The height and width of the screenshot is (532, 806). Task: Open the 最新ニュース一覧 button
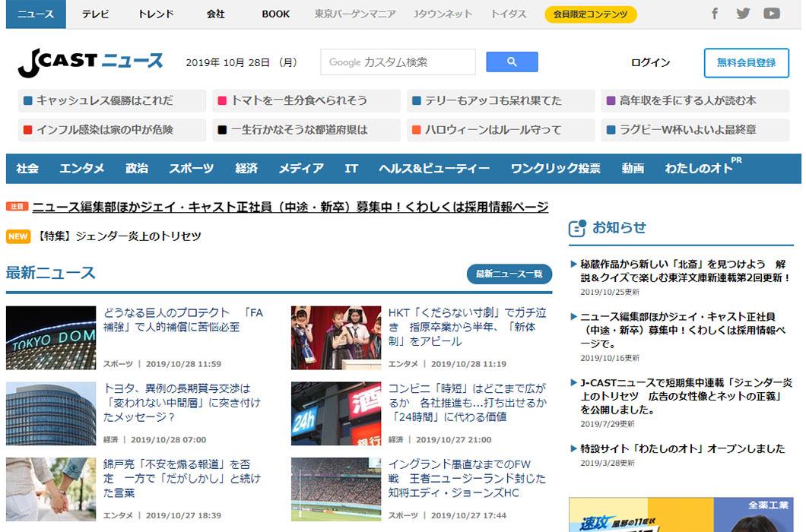509,274
